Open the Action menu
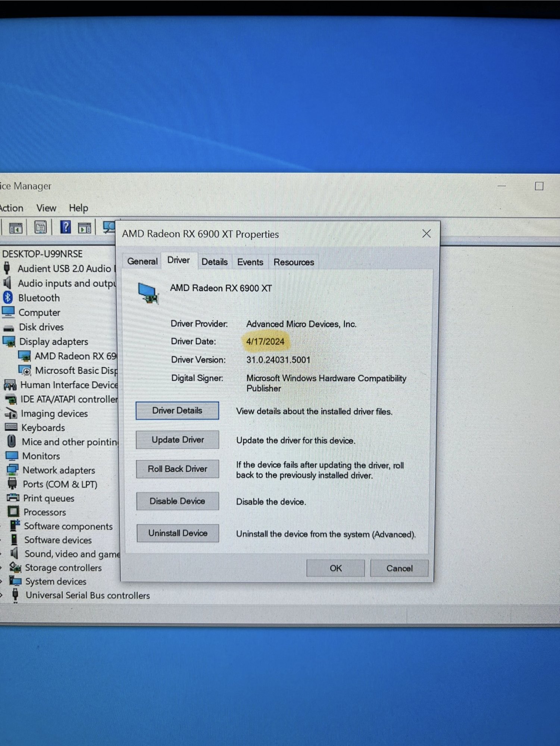 pyautogui.click(x=12, y=208)
